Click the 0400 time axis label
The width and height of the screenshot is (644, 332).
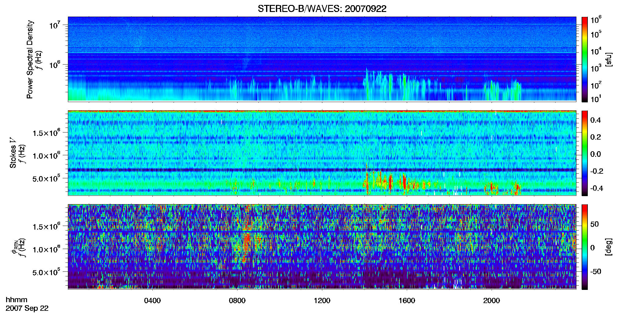[x=152, y=301]
